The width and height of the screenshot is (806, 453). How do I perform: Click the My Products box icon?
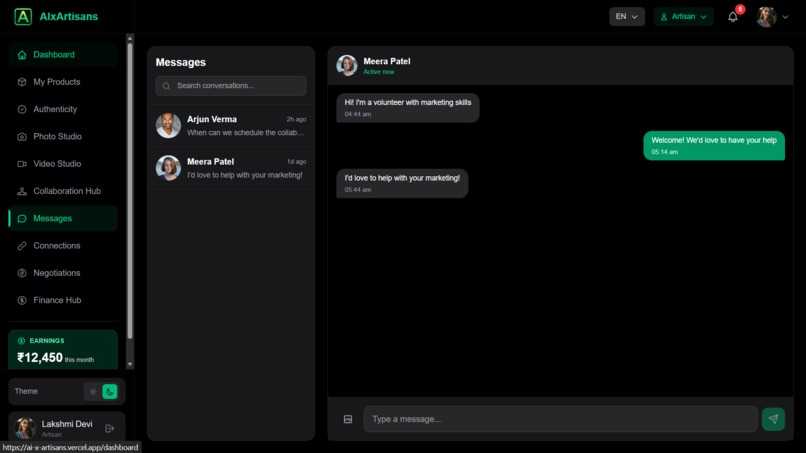[22, 82]
